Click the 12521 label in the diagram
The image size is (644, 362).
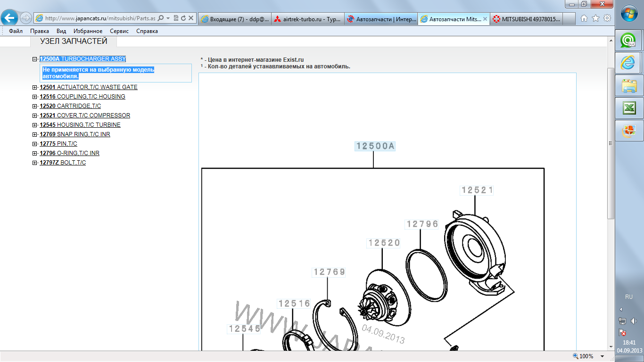coord(477,190)
